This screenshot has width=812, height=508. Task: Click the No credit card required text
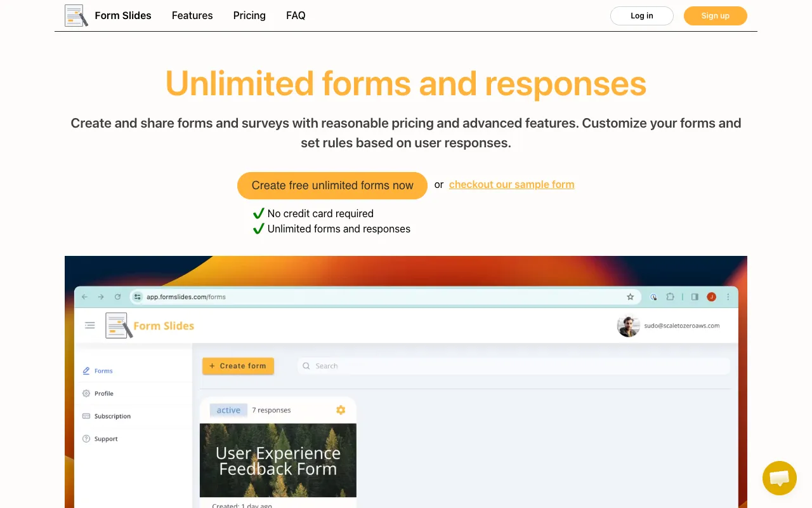pyautogui.click(x=320, y=213)
